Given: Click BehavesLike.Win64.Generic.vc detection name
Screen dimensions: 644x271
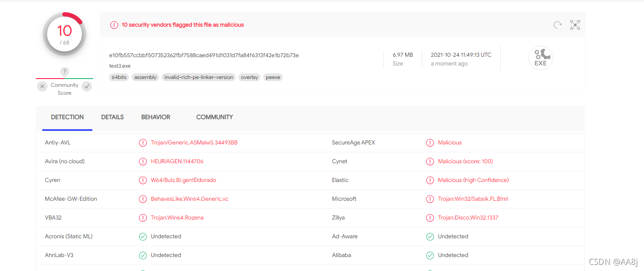Looking at the screenshot, I should point(190,199).
